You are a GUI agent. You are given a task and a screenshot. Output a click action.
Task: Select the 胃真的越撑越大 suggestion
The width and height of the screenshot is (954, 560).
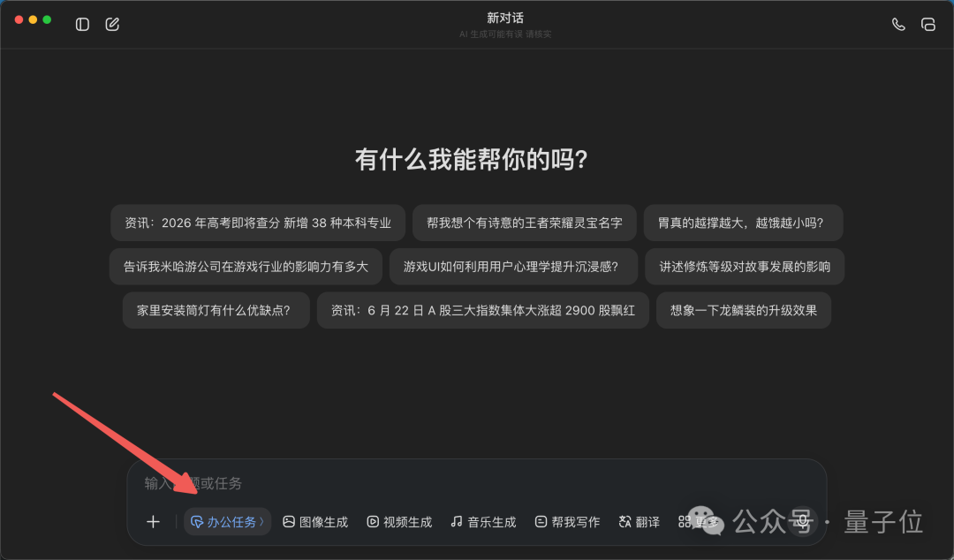[744, 223]
